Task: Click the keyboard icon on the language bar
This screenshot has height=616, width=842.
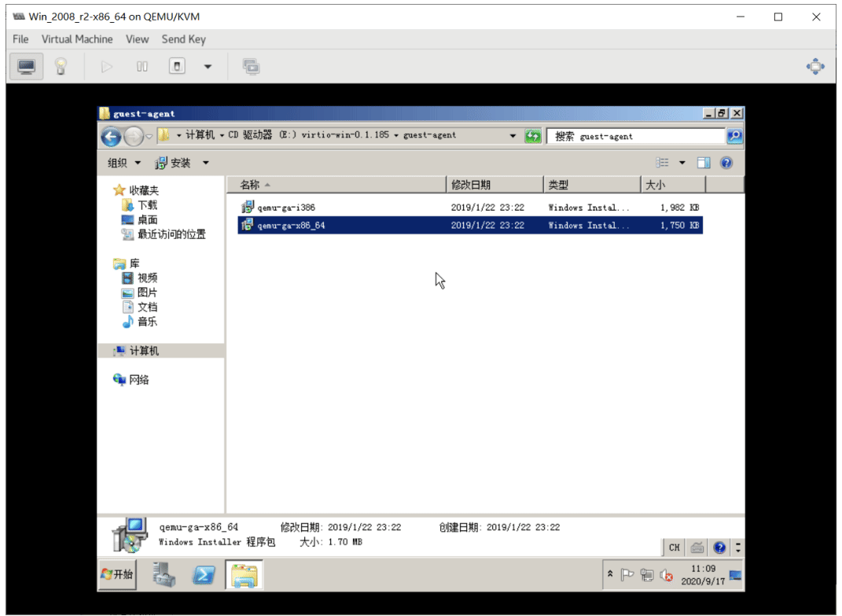Action: 697,547
